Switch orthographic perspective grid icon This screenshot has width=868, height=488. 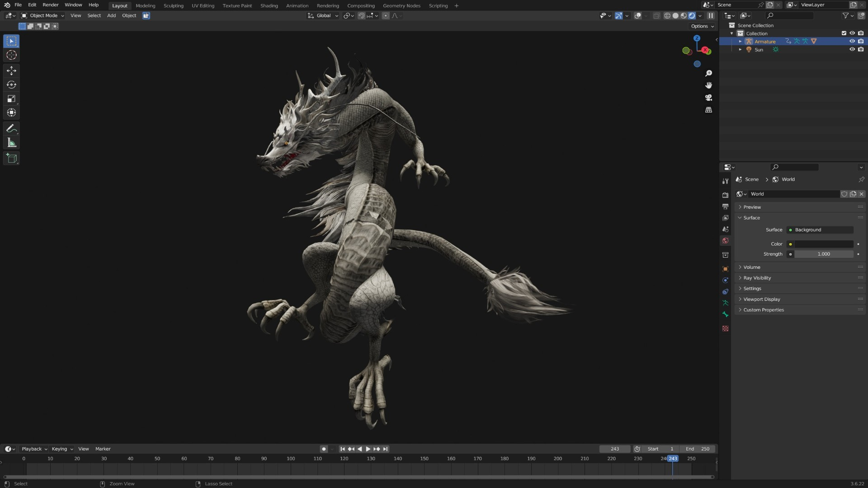coord(708,110)
